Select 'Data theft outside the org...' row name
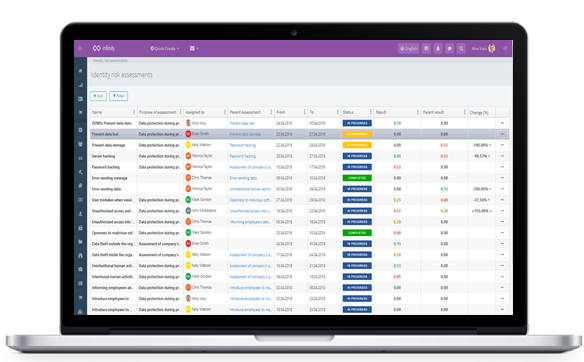Screen dimensions: 584x362 pyautogui.click(x=113, y=244)
